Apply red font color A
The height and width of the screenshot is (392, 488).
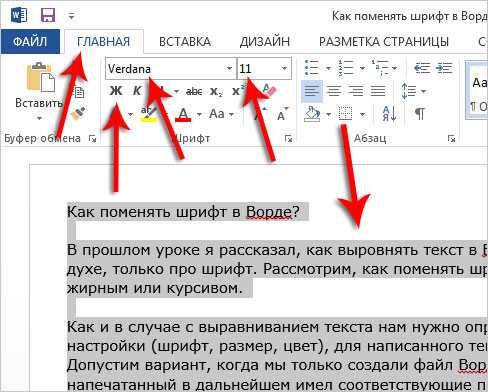tap(183, 114)
